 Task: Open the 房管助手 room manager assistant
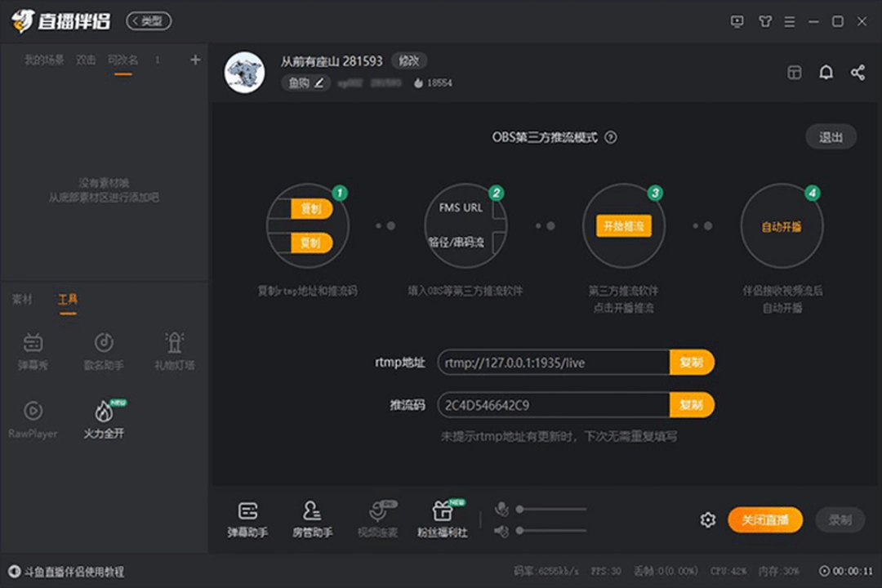tap(312, 518)
